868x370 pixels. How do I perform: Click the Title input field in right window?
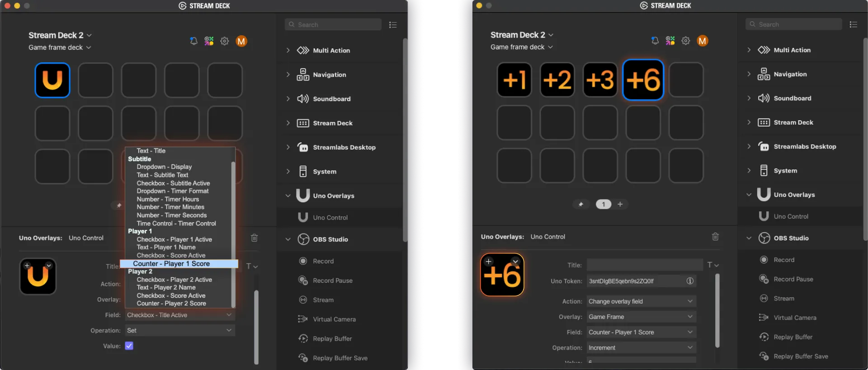(645, 265)
